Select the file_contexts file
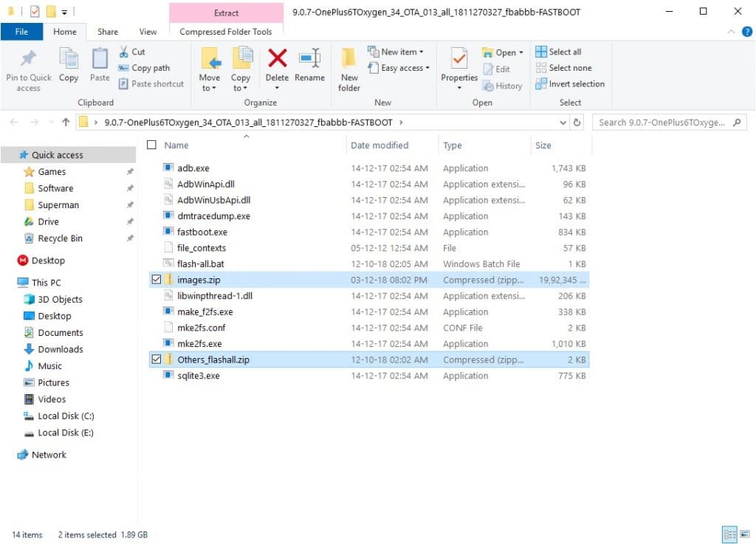Screen dimensions: 756x544 (x=201, y=248)
